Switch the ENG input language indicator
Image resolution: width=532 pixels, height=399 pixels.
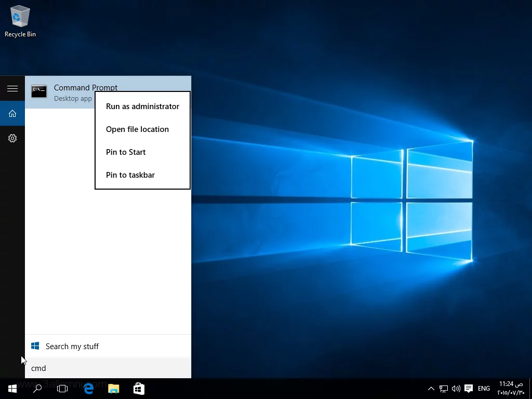(484, 389)
